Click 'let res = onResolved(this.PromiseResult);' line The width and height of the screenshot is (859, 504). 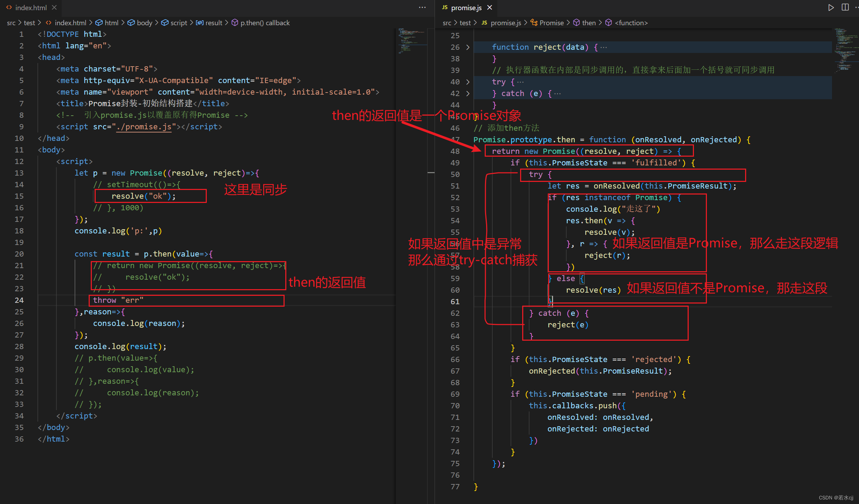(642, 186)
